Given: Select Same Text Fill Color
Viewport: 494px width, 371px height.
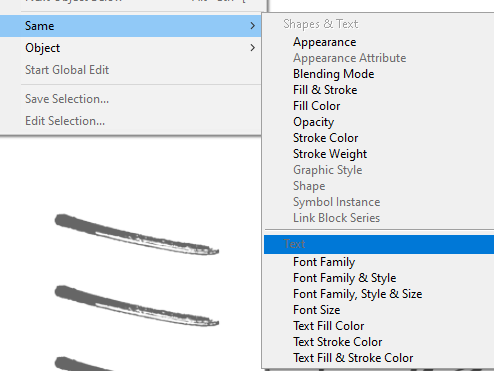Looking at the screenshot, I should 329,326.
